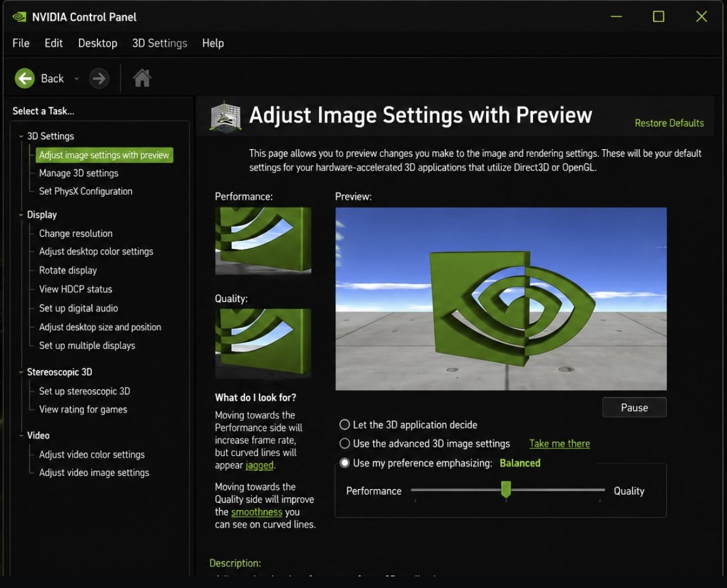This screenshot has width=727, height=588.
Task: Close the NVIDIA Control Panel window
Action: [702, 17]
